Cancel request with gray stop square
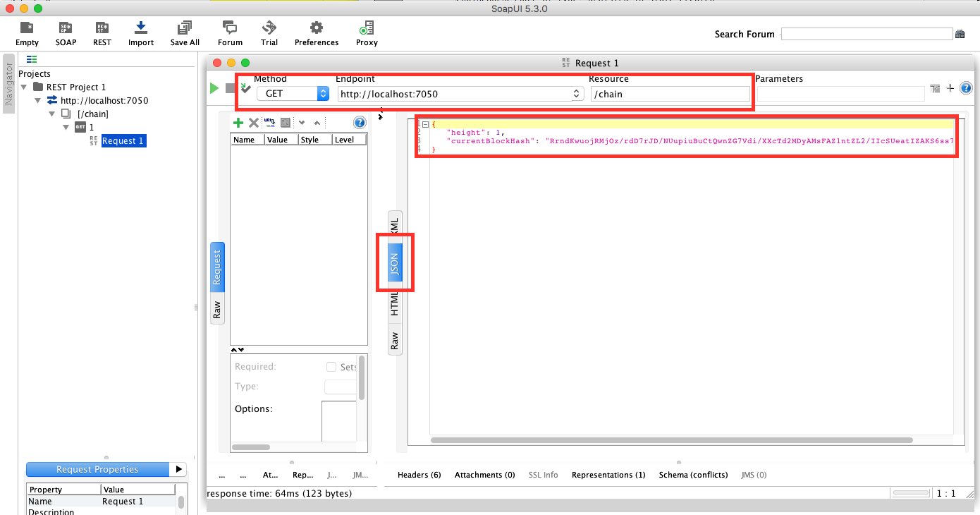Viewport: 980px width, 515px height. pos(230,88)
